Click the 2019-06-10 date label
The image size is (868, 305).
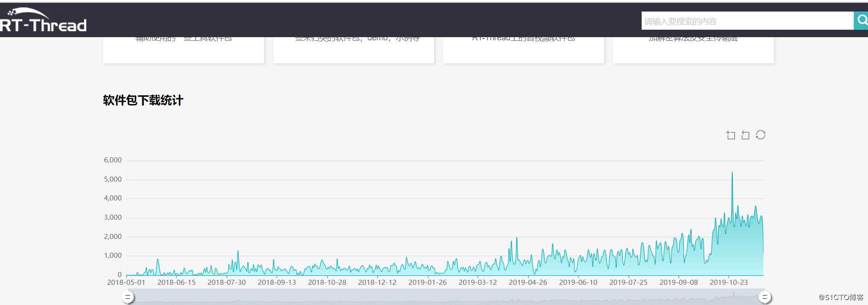point(578,283)
